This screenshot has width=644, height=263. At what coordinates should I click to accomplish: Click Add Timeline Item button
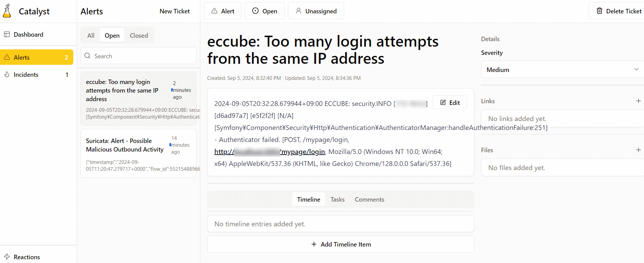[x=340, y=244]
